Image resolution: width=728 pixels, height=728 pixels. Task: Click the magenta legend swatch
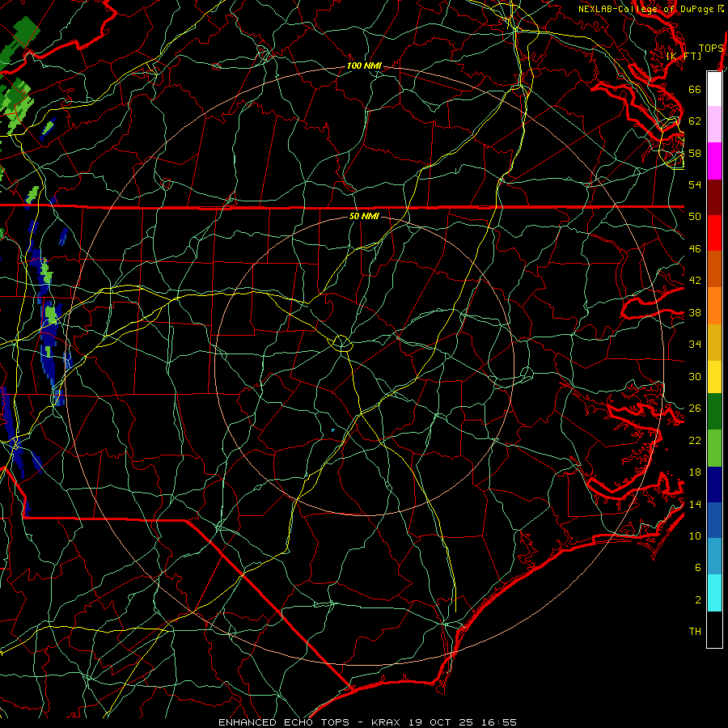(714, 161)
